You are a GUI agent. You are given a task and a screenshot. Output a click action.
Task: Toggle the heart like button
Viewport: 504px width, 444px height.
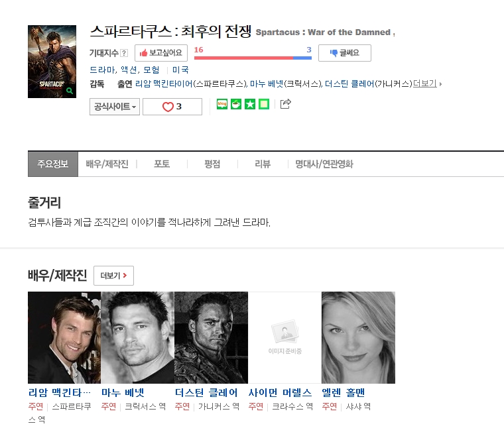[172, 107]
